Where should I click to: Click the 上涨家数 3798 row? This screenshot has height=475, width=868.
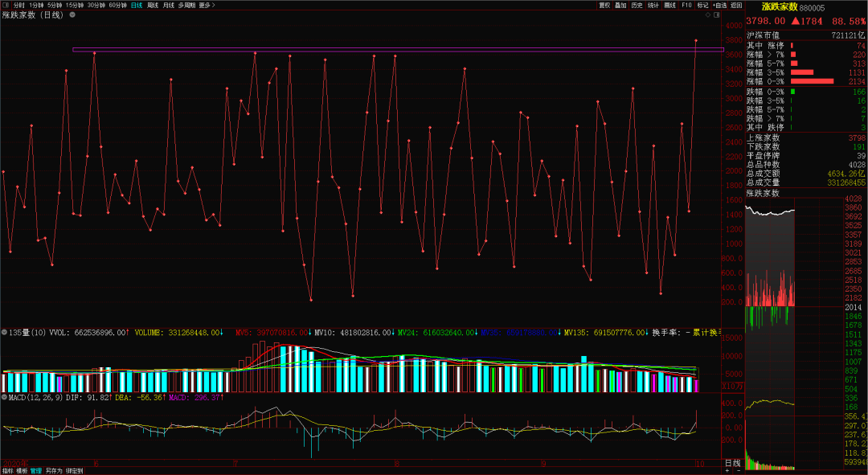(805, 138)
